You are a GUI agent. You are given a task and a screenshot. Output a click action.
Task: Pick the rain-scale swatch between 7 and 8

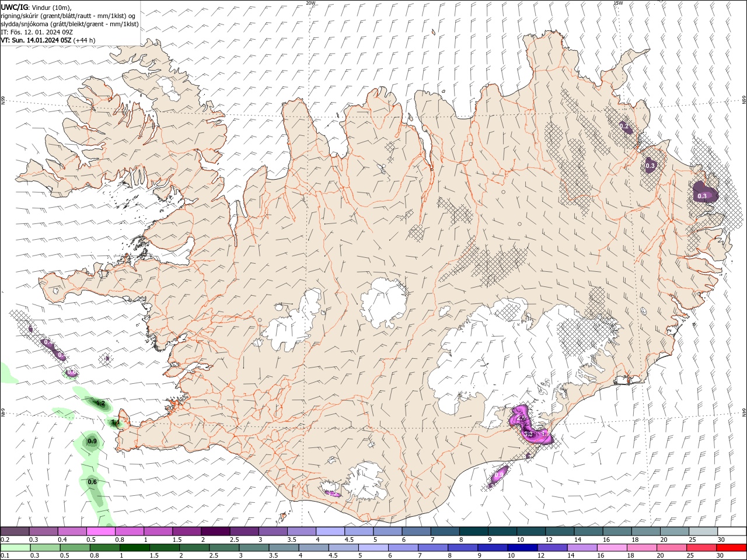coord(433,548)
